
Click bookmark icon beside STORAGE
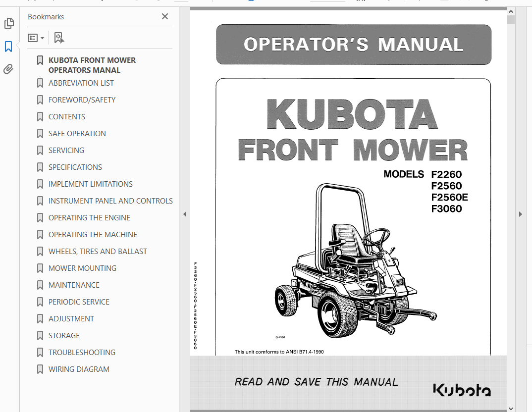point(40,336)
